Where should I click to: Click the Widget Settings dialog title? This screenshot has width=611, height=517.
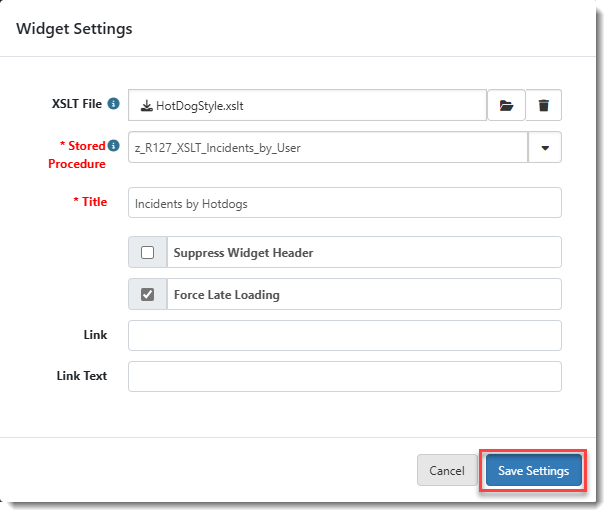74,29
